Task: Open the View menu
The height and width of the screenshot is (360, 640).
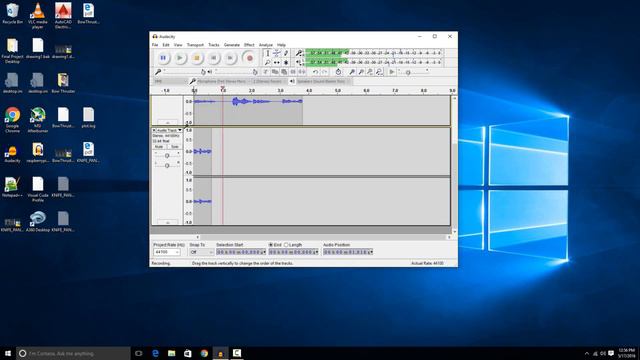Action: tap(178, 45)
